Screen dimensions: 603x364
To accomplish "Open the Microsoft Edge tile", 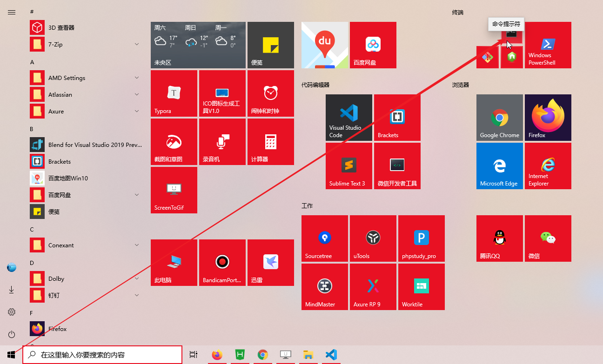I will [500, 166].
